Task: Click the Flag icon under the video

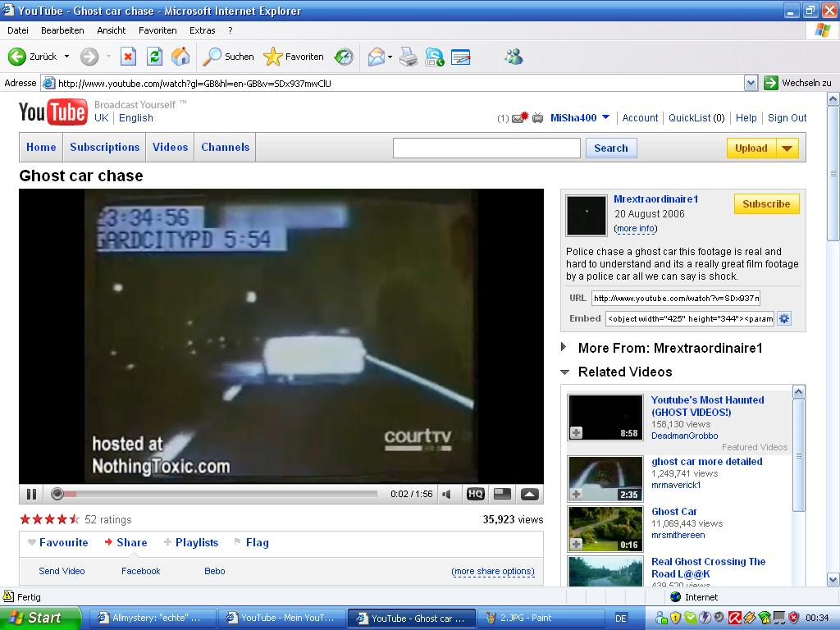Action: [x=237, y=542]
